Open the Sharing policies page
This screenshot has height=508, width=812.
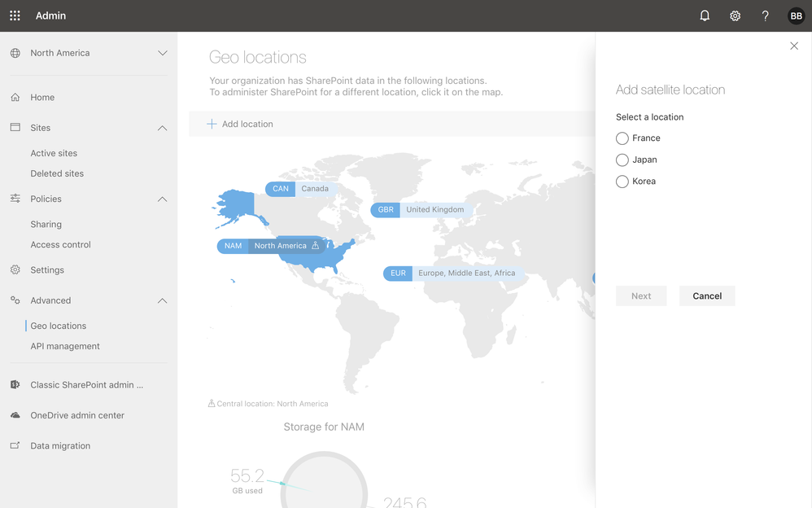point(46,224)
